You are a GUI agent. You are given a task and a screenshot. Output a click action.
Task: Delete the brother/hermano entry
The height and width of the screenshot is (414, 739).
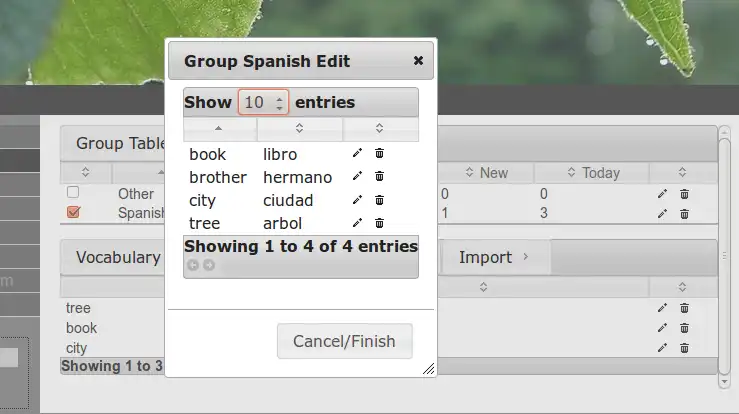[379, 177]
